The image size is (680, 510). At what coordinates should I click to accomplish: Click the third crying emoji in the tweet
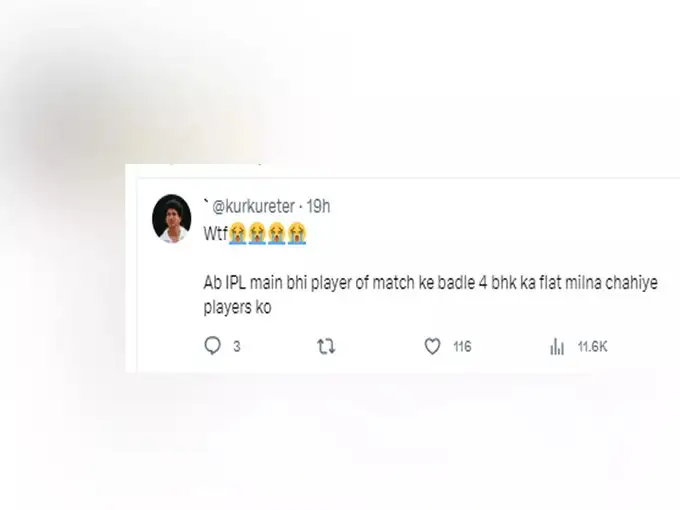[x=277, y=233]
